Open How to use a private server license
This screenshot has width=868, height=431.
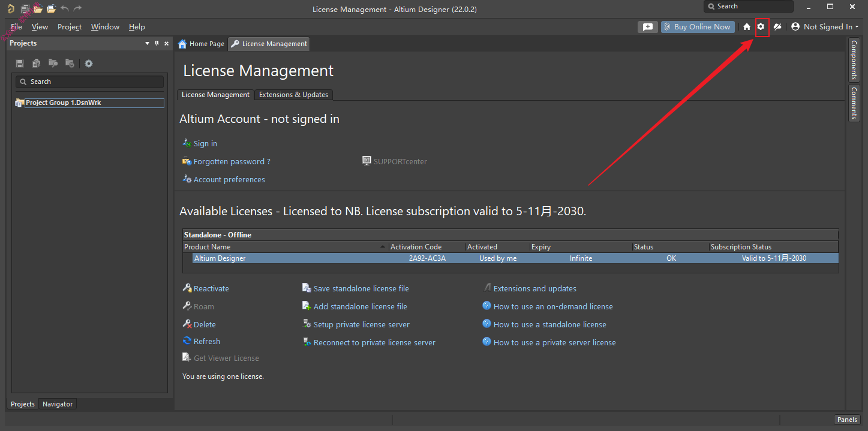555,342
